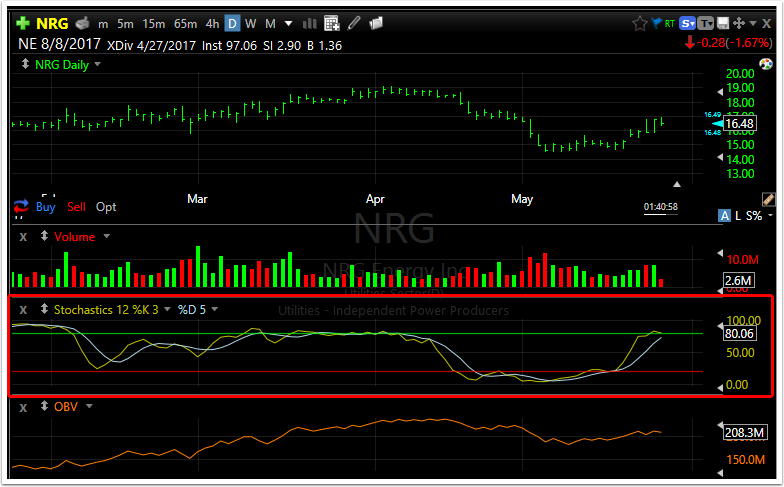Click the Buy link
Screen dimensions: 784x487
[x=46, y=206]
